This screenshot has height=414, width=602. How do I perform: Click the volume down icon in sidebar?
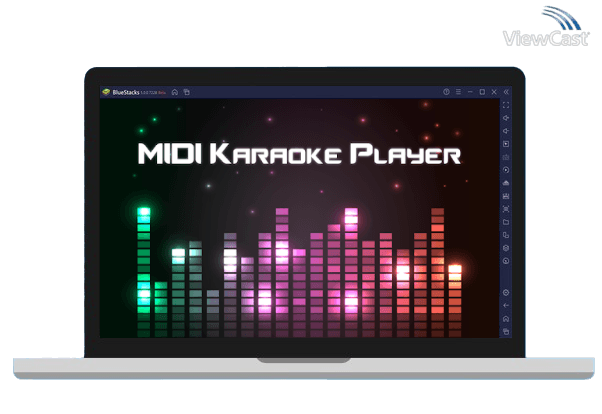click(x=506, y=131)
